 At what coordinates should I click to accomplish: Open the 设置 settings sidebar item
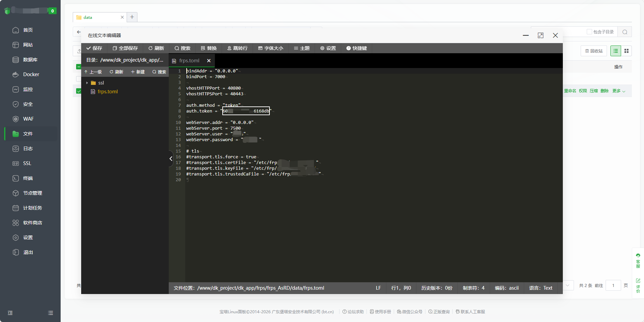(x=28, y=237)
